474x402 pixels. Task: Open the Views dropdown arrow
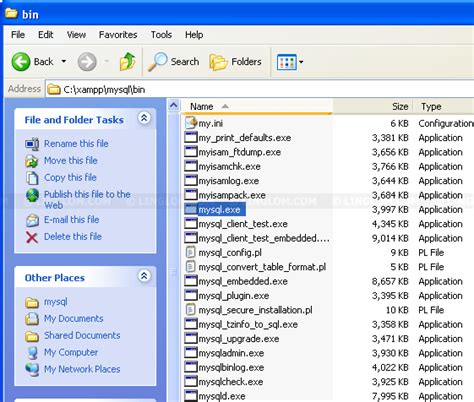tap(301, 62)
